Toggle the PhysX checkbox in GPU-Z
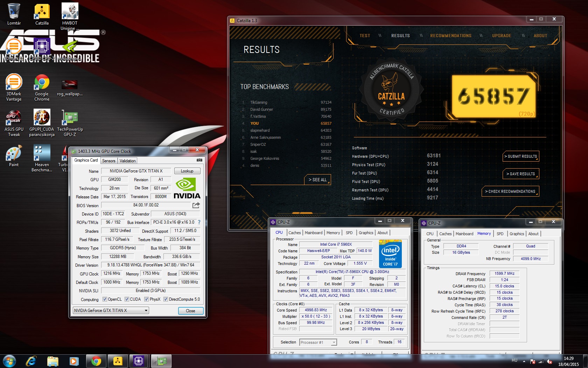Image resolution: width=588 pixels, height=368 pixels. coord(146,299)
